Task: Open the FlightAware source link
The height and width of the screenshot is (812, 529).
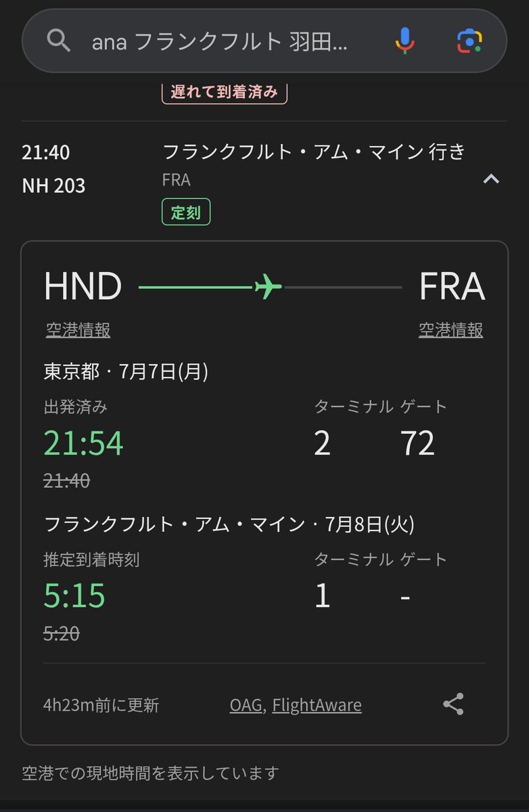Action: pyautogui.click(x=317, y=705)
